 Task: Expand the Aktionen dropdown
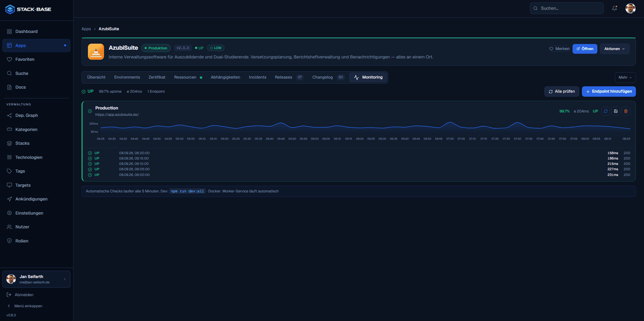(x=614, y=49)
